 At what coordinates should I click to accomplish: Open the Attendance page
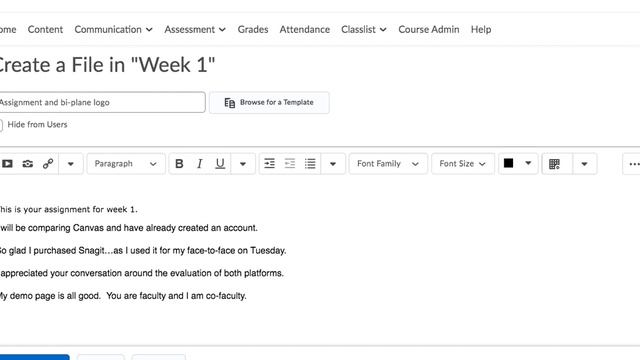(x=304, y=29)
